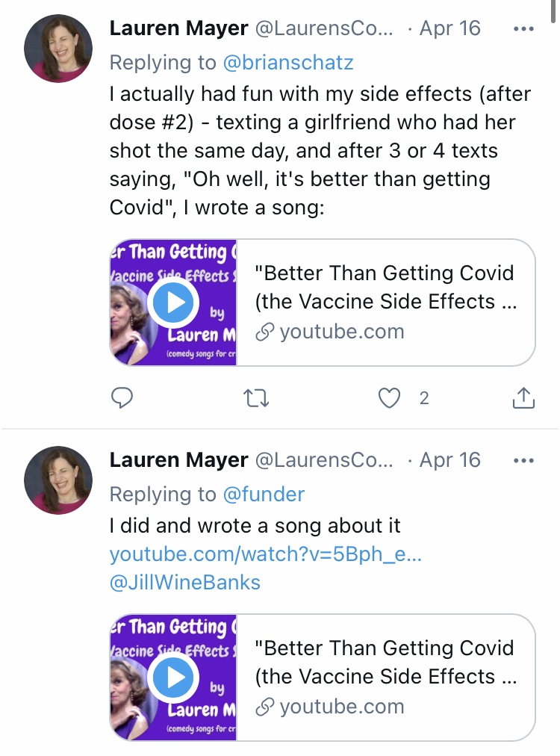Share the first tweet using upload icon

tap(523, 397)
